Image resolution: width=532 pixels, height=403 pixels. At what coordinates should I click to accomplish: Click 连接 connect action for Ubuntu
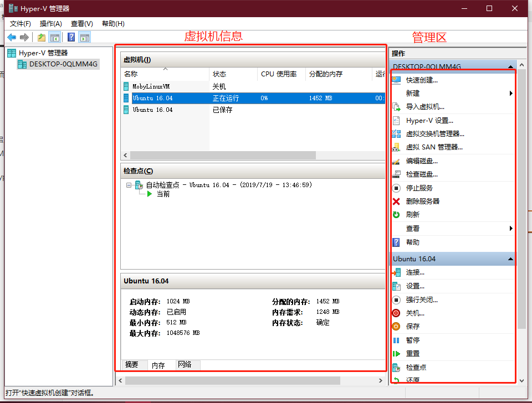point(415,272)
